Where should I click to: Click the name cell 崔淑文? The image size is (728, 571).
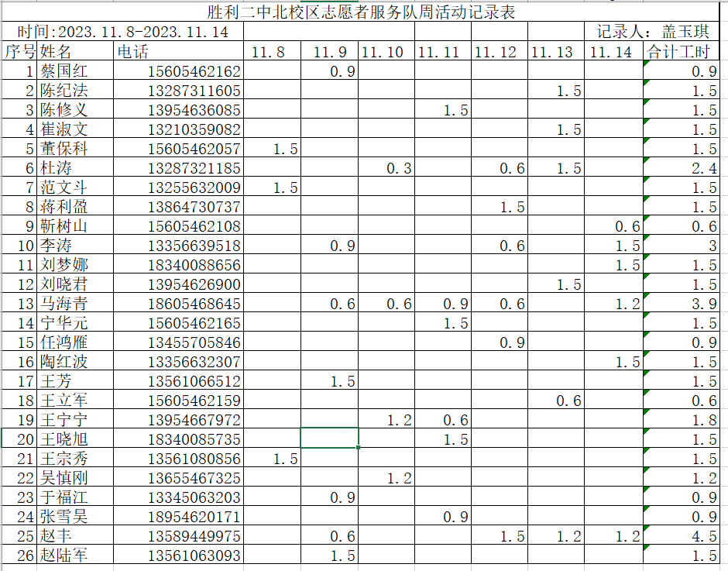(x=75, y=129)
